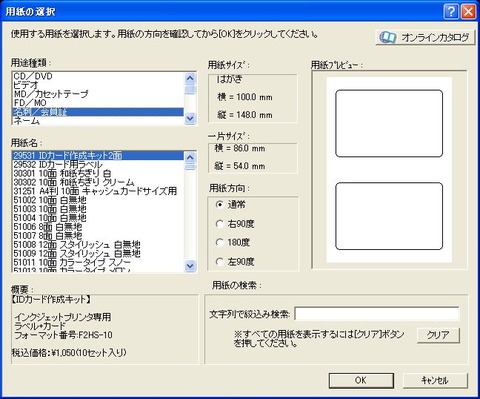Image resolution: width=480 pixels, height=399 pixels.
Task: Click the down arrow of paper name scrollbar
Action: click(x=190, y=266)
